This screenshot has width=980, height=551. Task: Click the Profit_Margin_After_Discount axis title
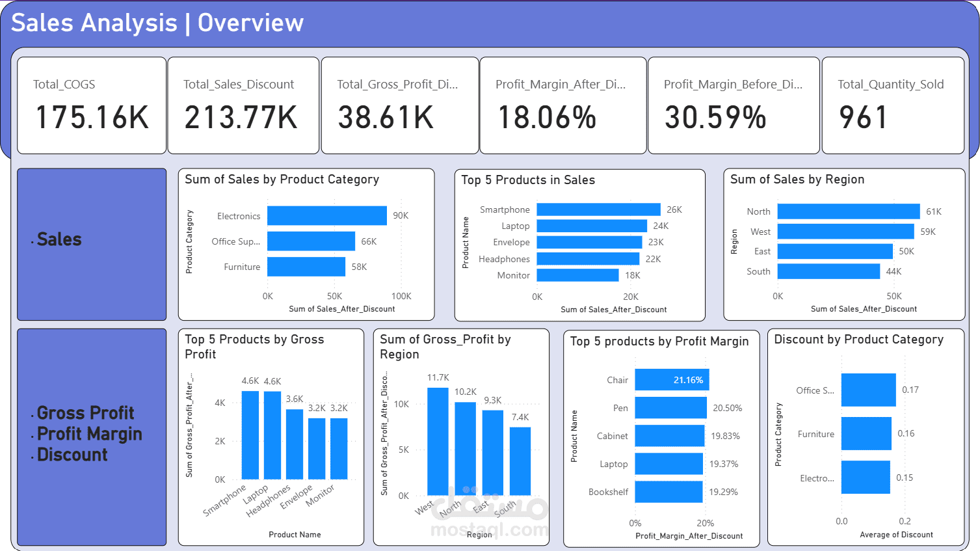(689, 536)
